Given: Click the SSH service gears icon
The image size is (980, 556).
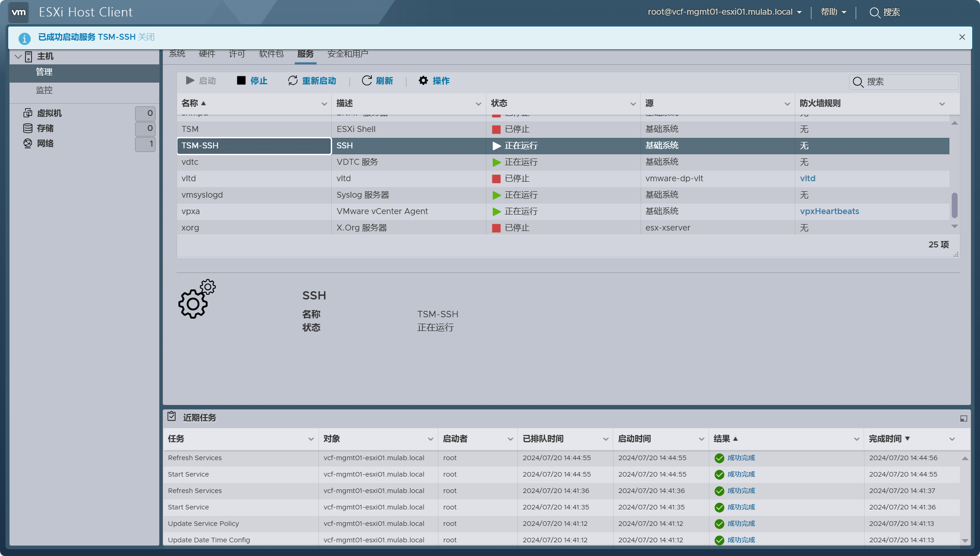Looking at the screenshot, I should point(197,299).
